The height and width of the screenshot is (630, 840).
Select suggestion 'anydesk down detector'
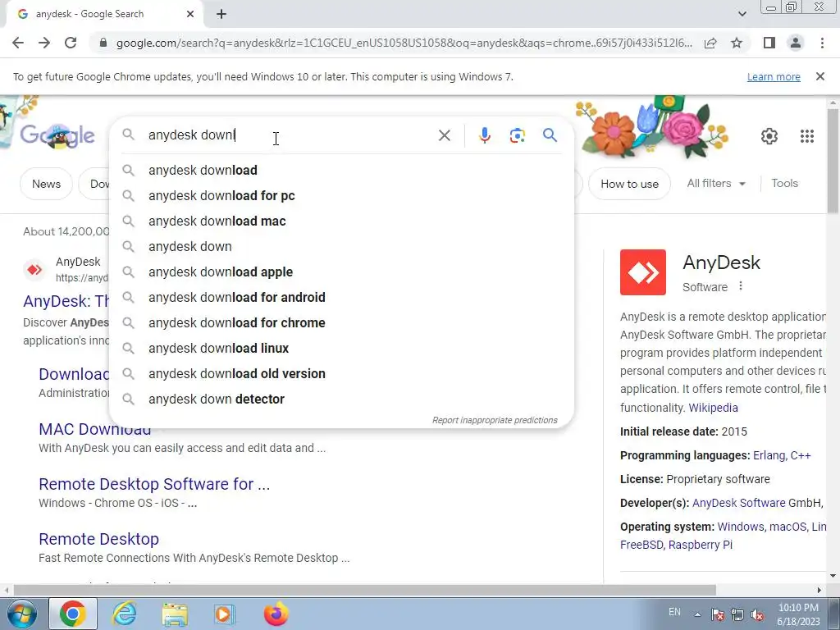[x=341, y=399]
